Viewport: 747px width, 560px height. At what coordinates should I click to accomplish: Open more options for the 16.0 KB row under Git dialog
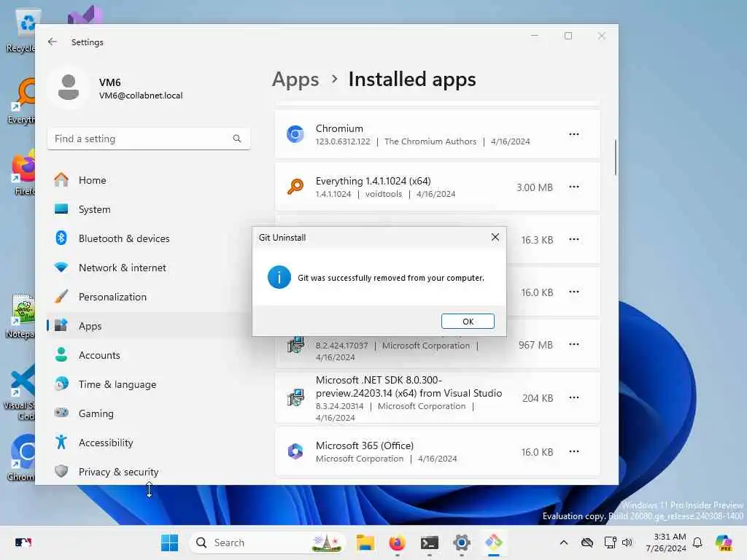pyautogui.click(x=574, y=292)
